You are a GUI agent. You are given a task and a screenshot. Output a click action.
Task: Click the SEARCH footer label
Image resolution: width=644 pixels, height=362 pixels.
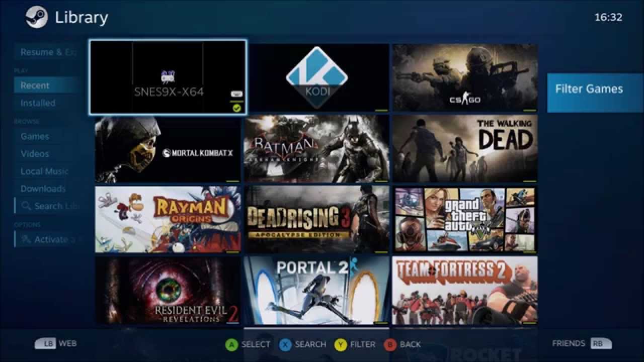310,344
